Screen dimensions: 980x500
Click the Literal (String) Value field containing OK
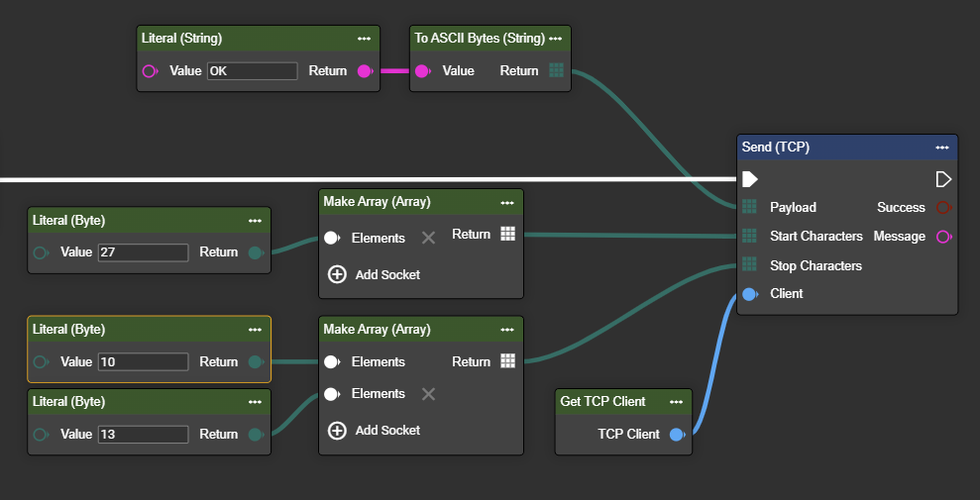pyautogui.click(x=252, y=71)
